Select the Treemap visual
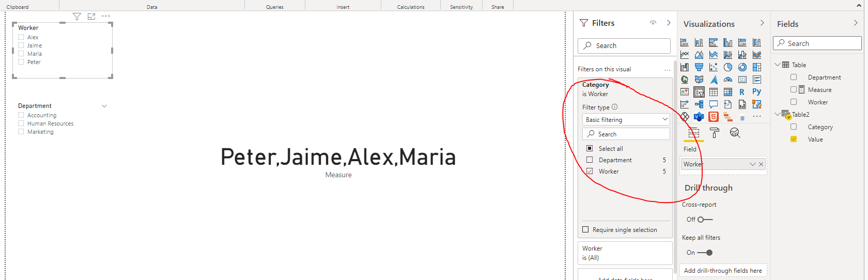The width and height of the screenshot is (868, 280). point(757,67)
